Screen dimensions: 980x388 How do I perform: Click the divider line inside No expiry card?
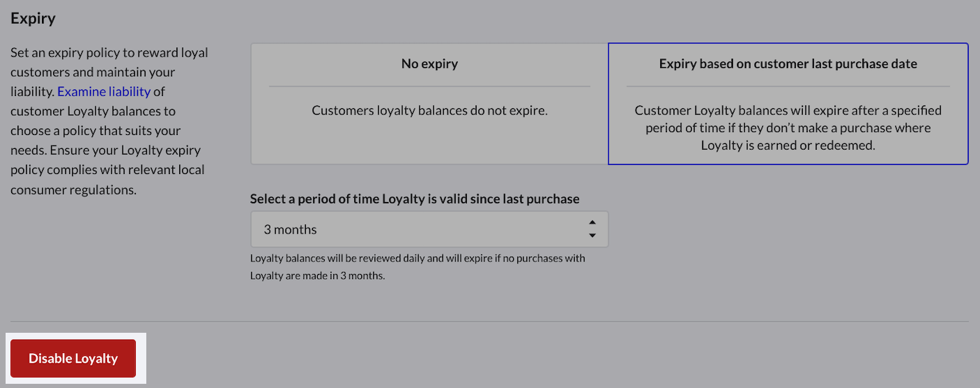429,86
